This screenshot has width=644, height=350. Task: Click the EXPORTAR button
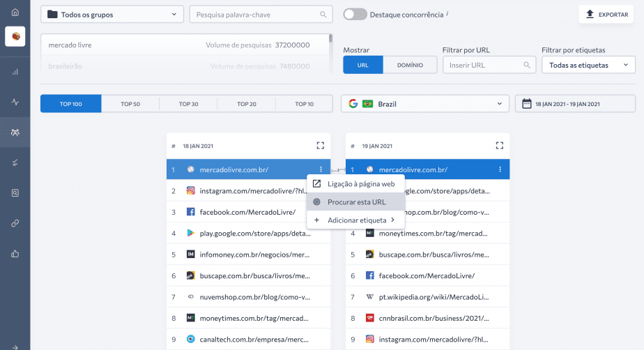click(x=606, y=15)
